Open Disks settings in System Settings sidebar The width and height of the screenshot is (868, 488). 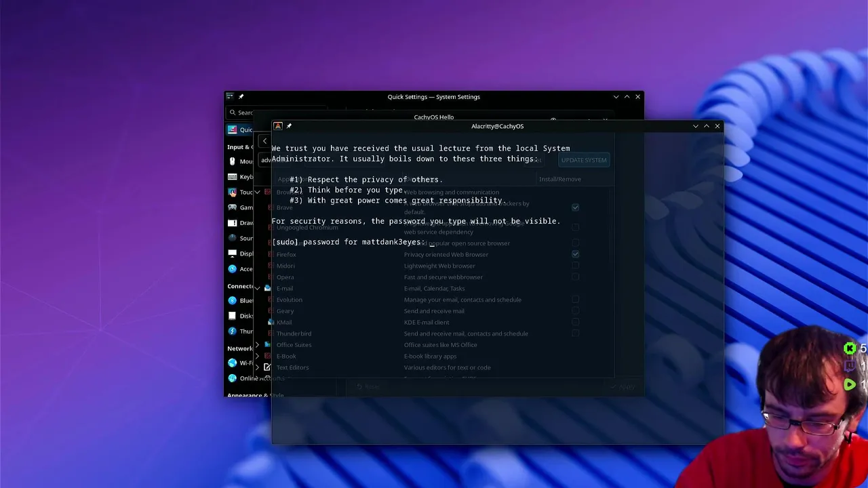click(239, 316)
